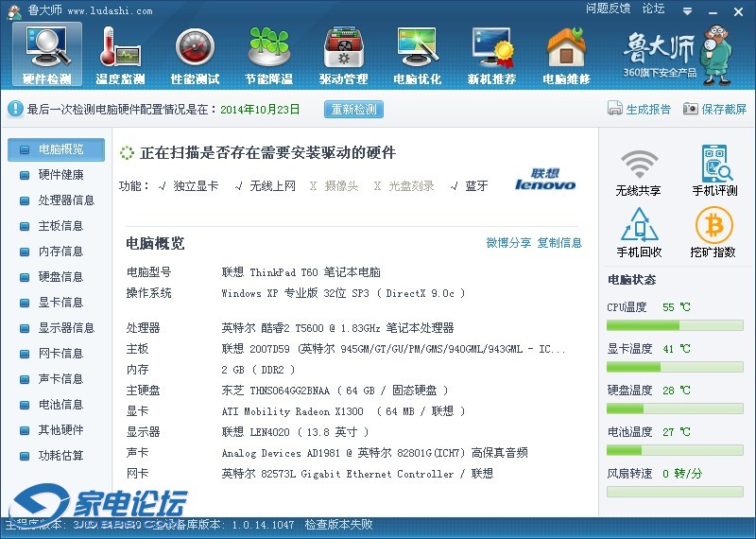This screenshot has height=539, width=756.
Task: Click the Lenovo 联想 brand logo
Action: click(x=545, y=179)
